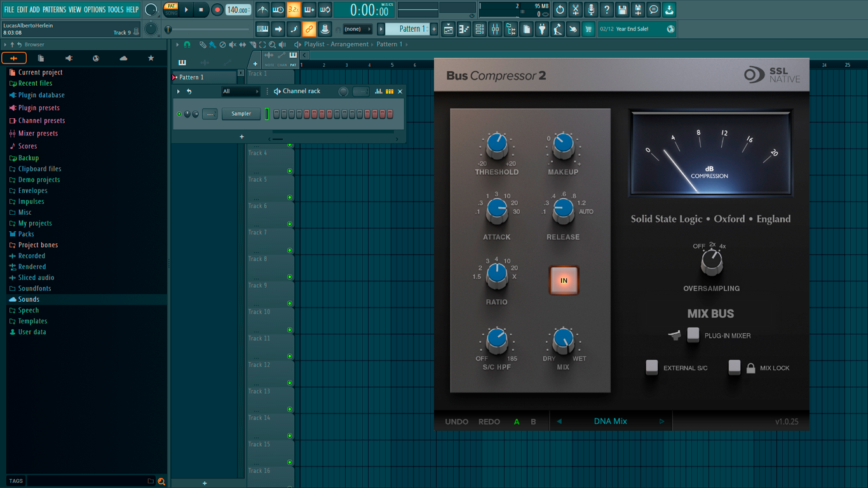
Task: Go to next preset arrow after DNA Mix
Action: click(x=661, y=422)
